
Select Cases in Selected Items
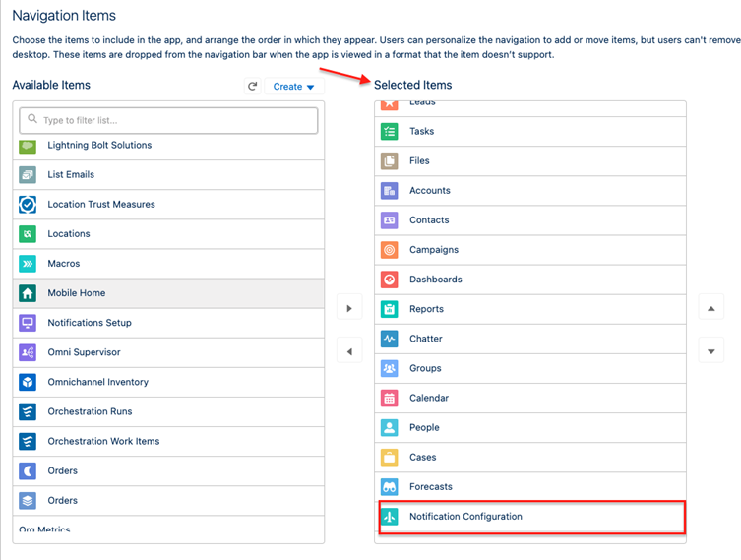pyautogui.click(x=530, y=457)
